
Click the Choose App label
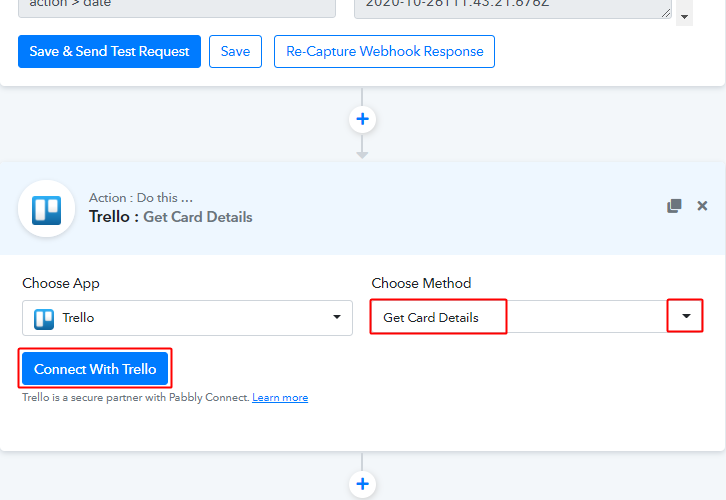61,283
